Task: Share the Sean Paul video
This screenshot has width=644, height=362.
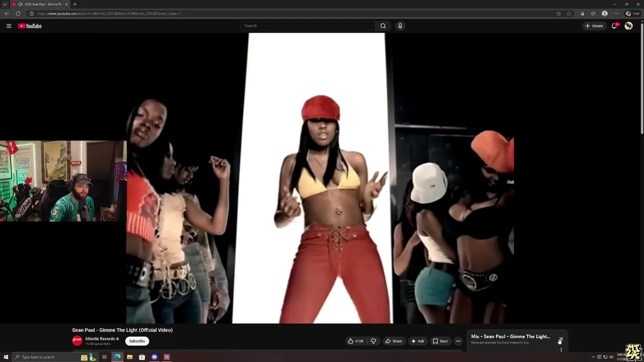Action: (393, 341)
